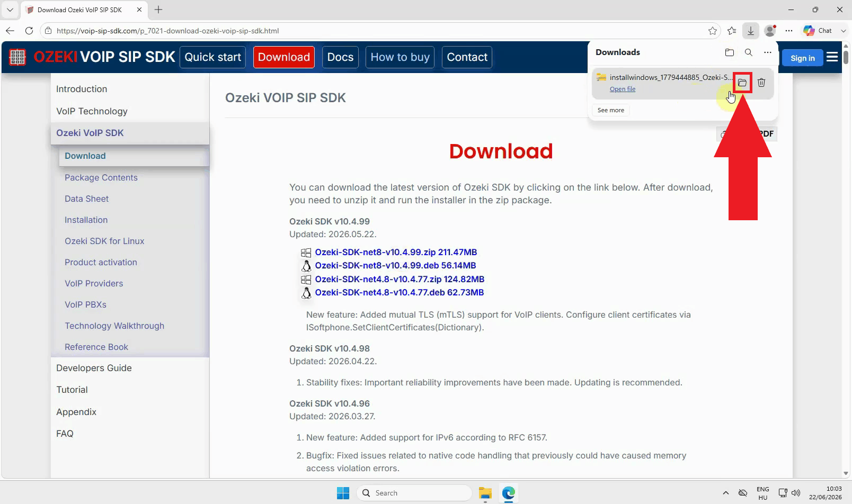This screenshot has width=852, height=504.
Task: Select Download sidebar sub-item
Action: pyautogui.click(x=134, y=156)
